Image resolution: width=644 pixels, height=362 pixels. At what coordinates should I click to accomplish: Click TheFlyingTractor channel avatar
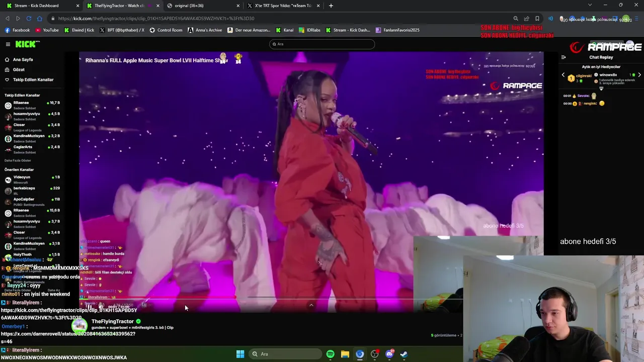[x=79, y=325]
